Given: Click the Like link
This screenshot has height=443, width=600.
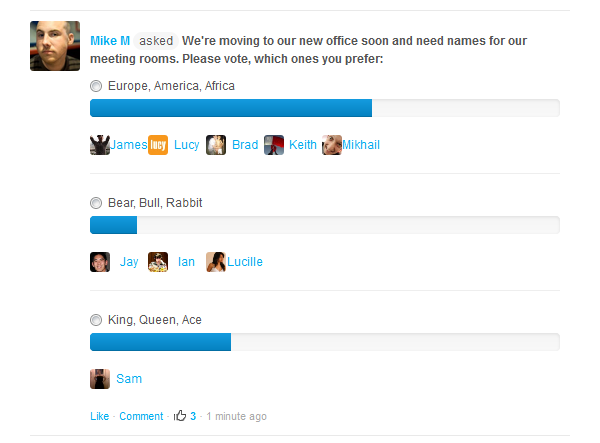Looking at the screenshot, I should (99, 416).
